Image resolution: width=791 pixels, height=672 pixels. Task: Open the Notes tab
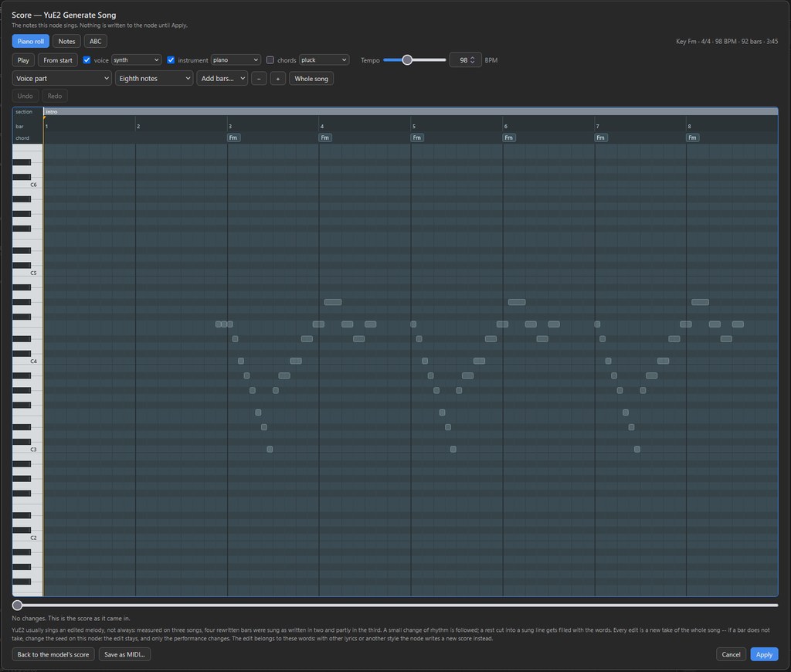(66, 42)
